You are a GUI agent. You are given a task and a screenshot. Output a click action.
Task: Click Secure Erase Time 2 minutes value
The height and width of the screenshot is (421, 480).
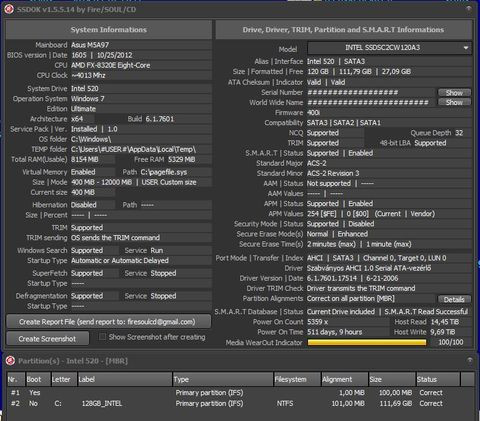(x=331, y=244)
